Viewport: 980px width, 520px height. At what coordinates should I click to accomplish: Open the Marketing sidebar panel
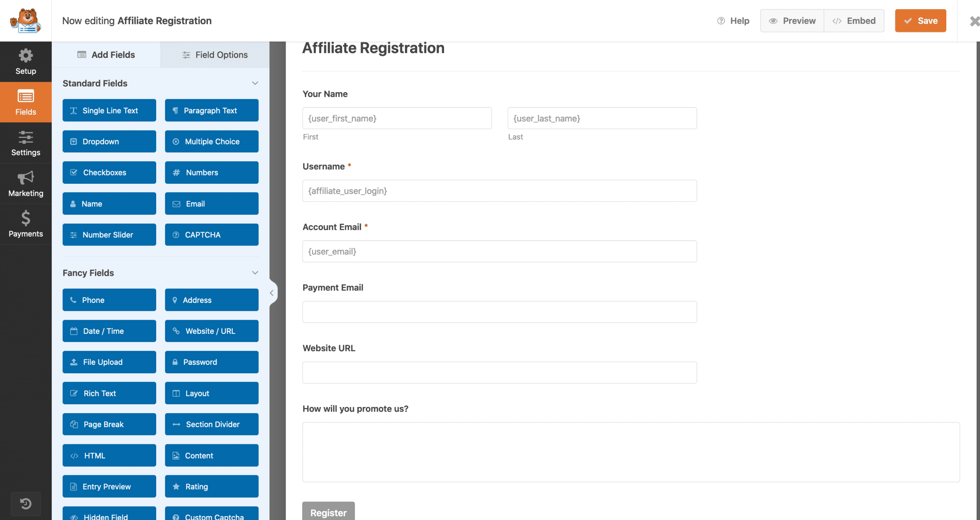click(25, 184)
